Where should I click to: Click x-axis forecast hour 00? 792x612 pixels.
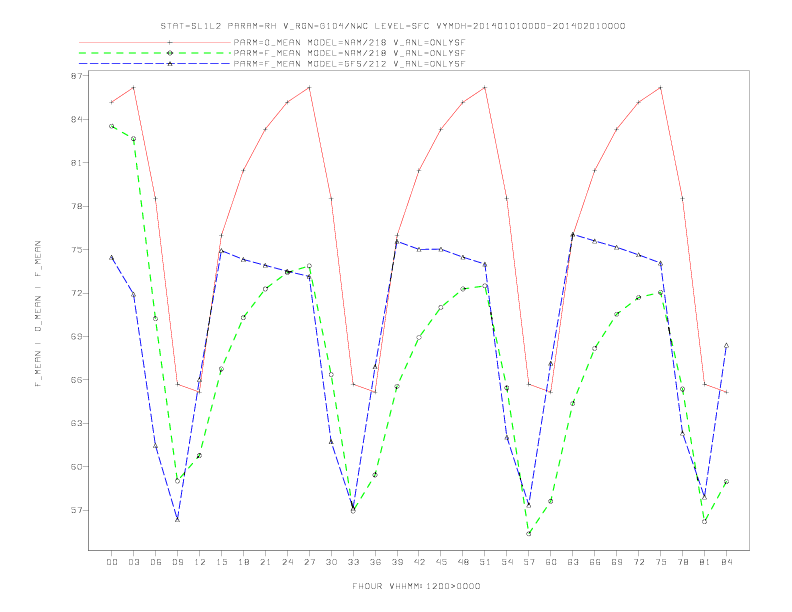(112, 562)
